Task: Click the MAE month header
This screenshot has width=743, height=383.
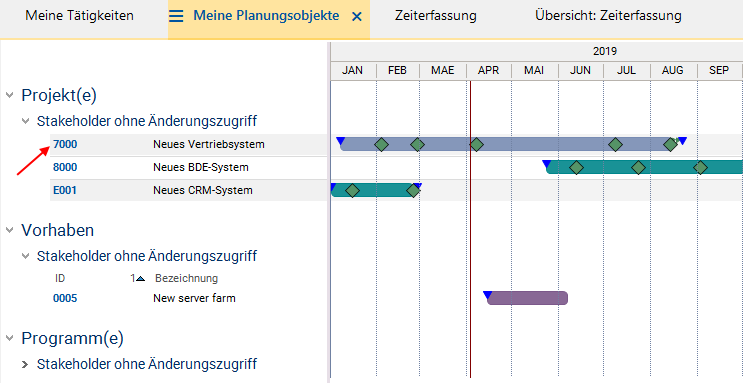Action: click(443, 71)
